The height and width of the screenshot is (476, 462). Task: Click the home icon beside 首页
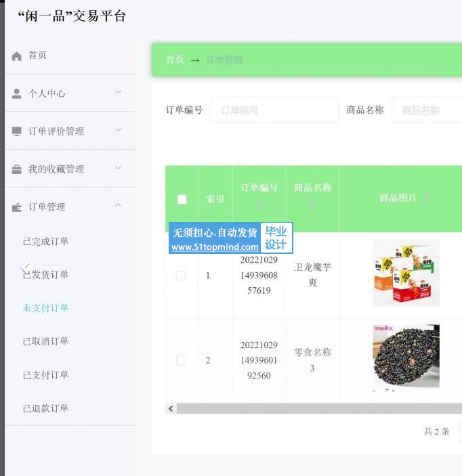16,56
